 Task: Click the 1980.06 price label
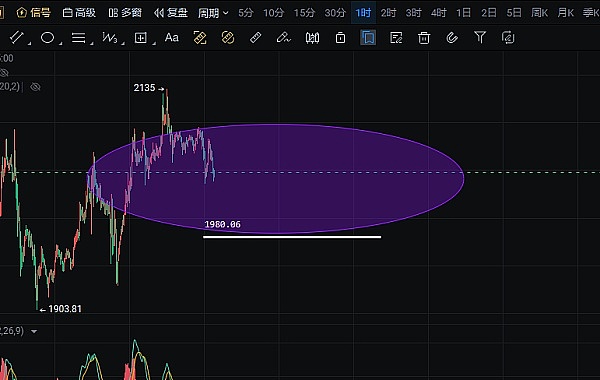pyautogui.click(x=223, y=224)
